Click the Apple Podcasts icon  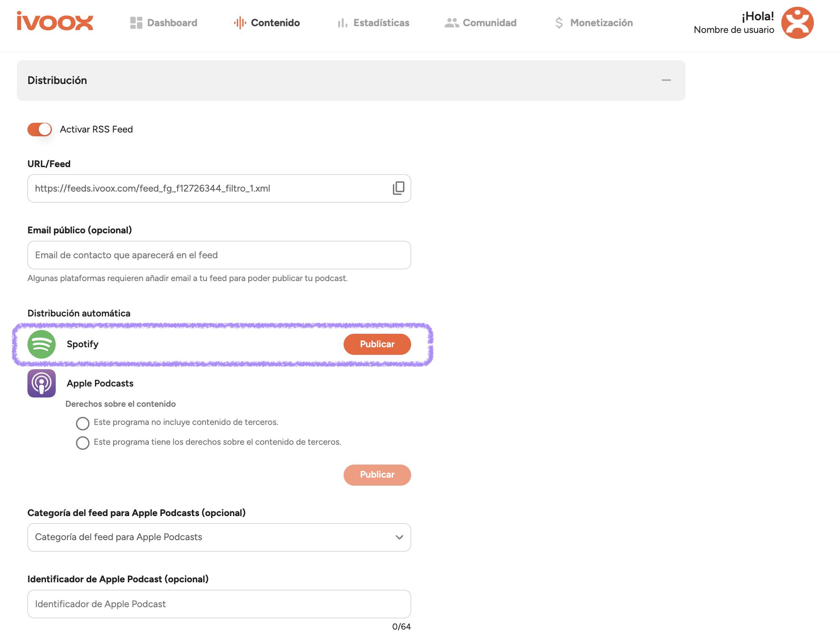41,384
